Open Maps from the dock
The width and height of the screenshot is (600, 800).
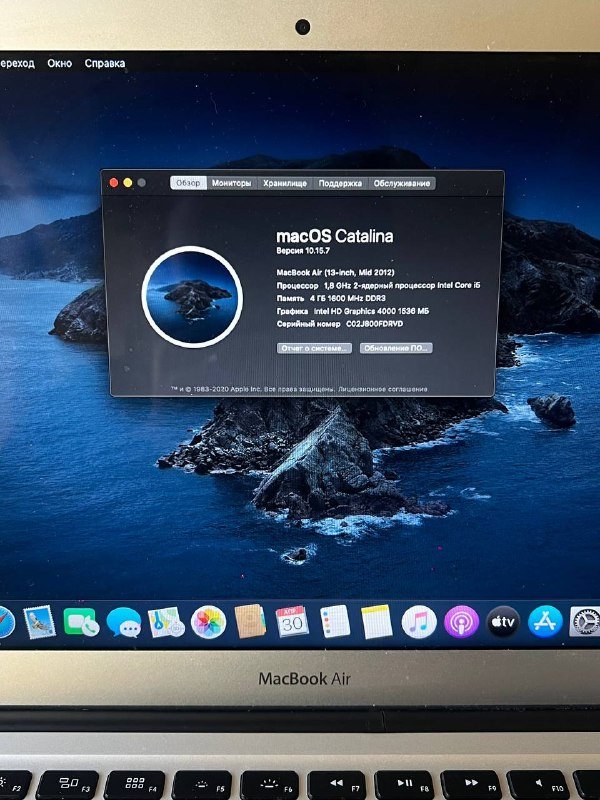[x=166, y=622]
